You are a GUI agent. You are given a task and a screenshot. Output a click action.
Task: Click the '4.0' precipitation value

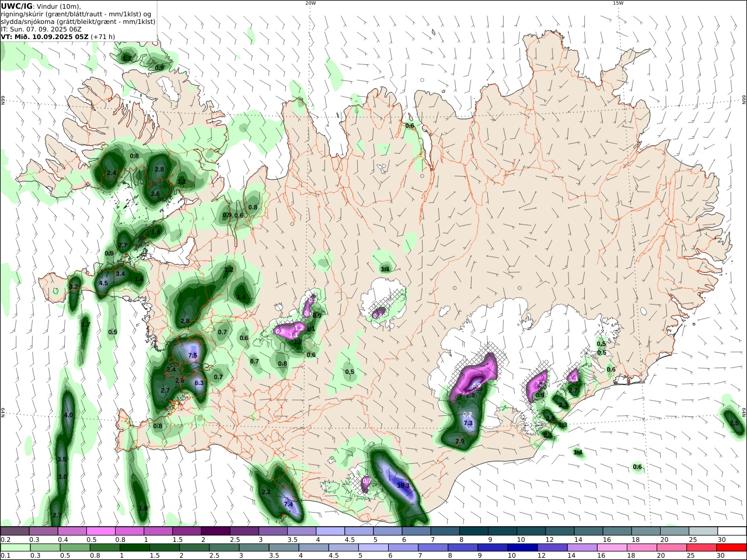coord(68,415)
